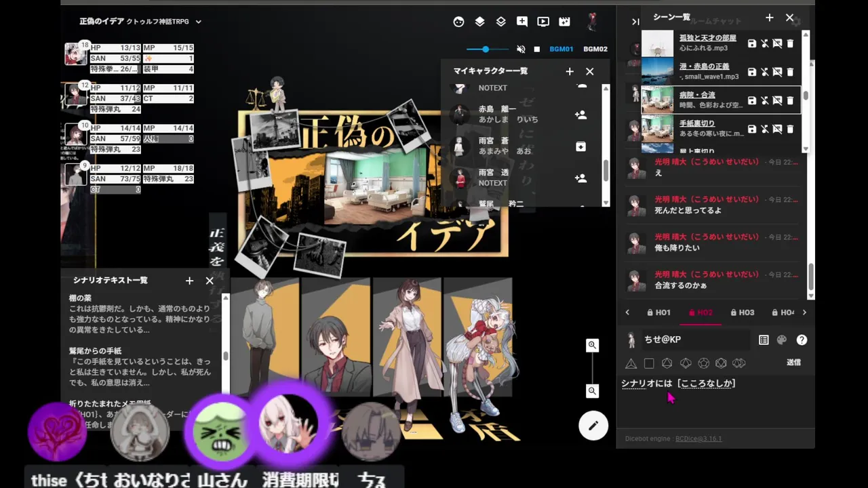Add a new scene with the plus icon
Viewport: 868px width, 488px height.
[x=769, y=18]
